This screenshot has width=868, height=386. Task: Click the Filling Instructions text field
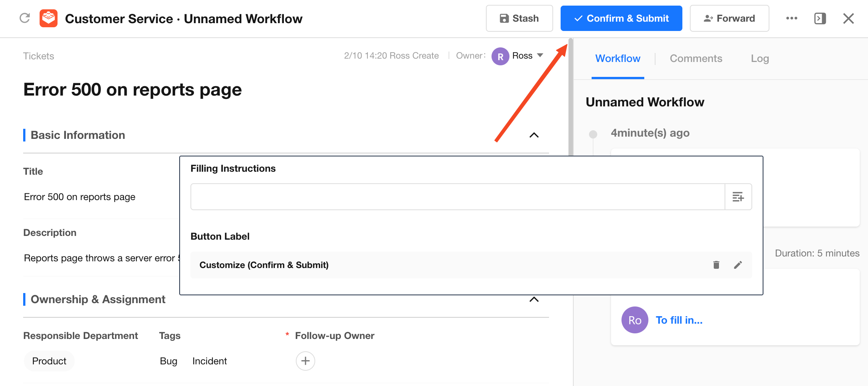[458, 197]
